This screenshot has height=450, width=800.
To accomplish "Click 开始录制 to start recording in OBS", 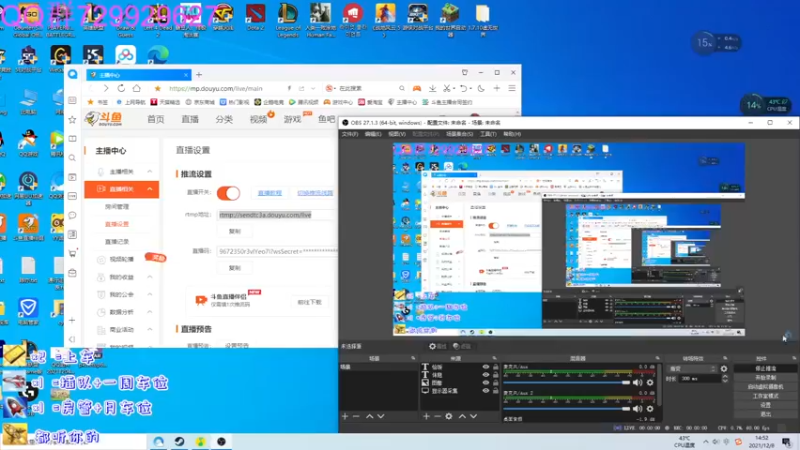I will (765, 378).
